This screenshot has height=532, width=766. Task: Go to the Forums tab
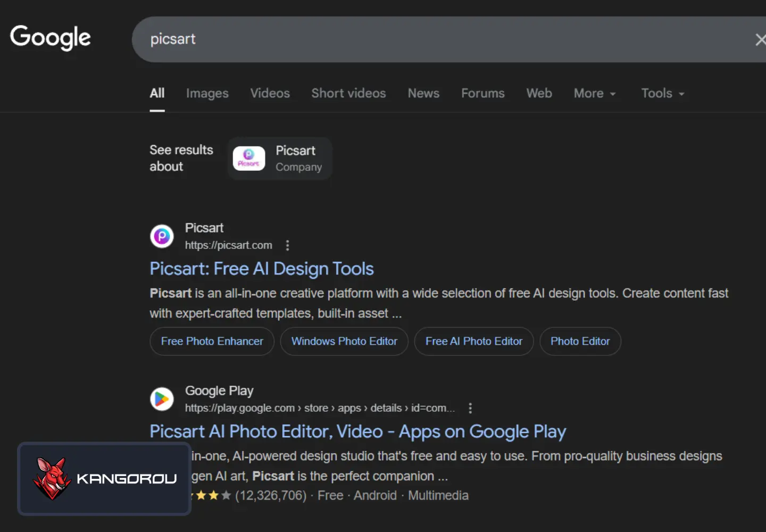[x=482, y=94]
